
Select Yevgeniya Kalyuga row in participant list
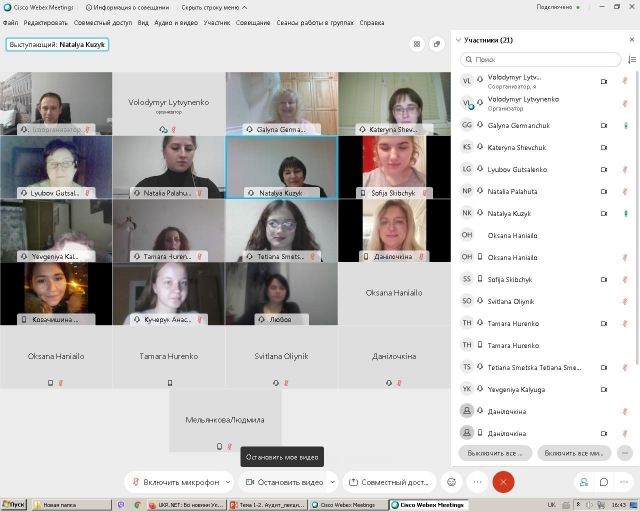click(544, 390)
